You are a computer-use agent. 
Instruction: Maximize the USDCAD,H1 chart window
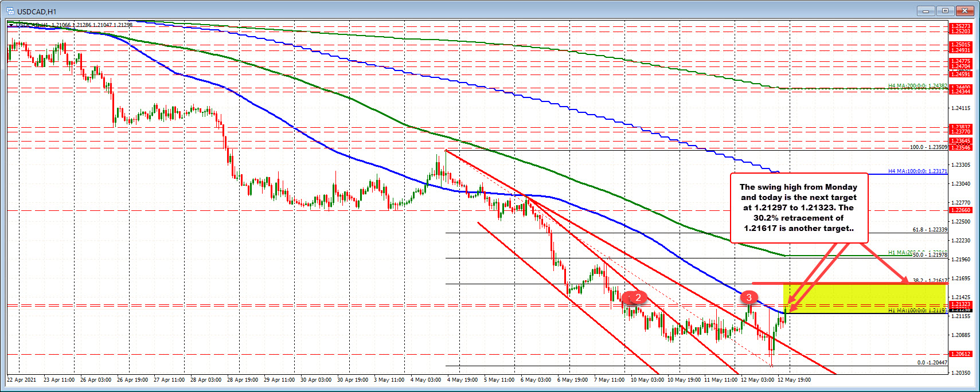point(946,11)
